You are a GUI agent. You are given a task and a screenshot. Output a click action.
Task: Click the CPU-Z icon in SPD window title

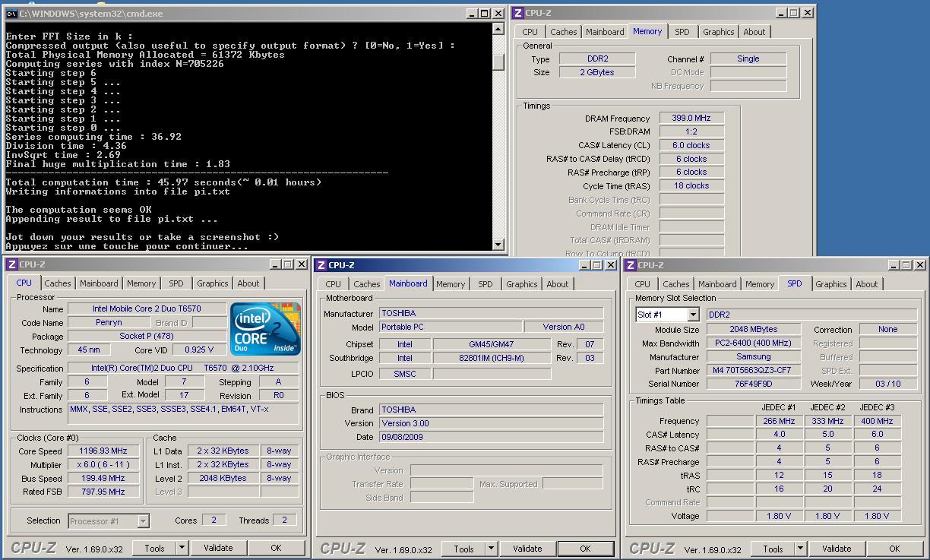point(631,265)
